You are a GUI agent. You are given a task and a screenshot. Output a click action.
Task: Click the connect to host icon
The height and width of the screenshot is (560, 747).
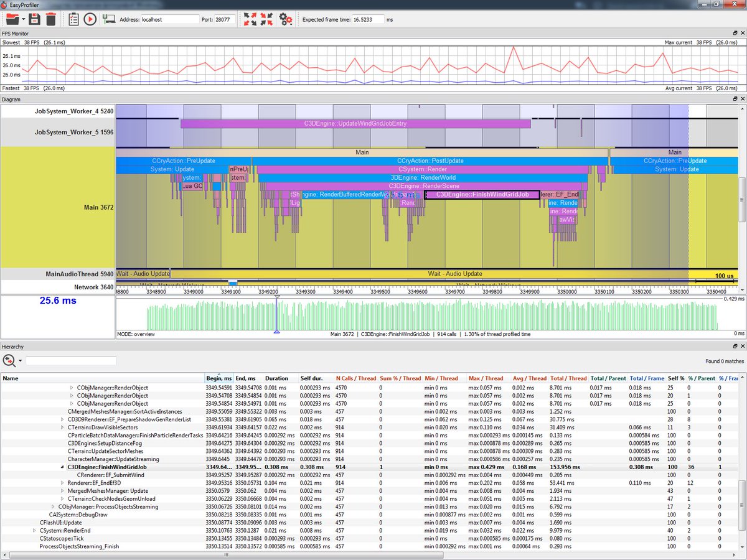pos(109,19)
